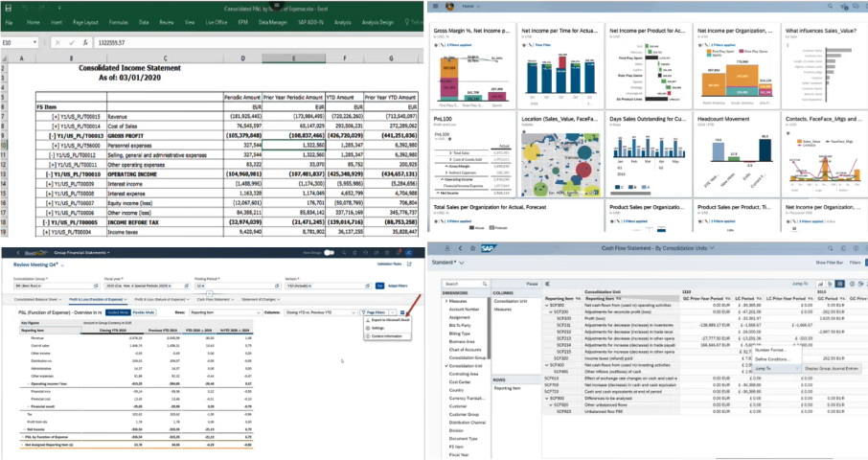
Task: Open value help for Fiscal year field
Action: click(187, 286)
